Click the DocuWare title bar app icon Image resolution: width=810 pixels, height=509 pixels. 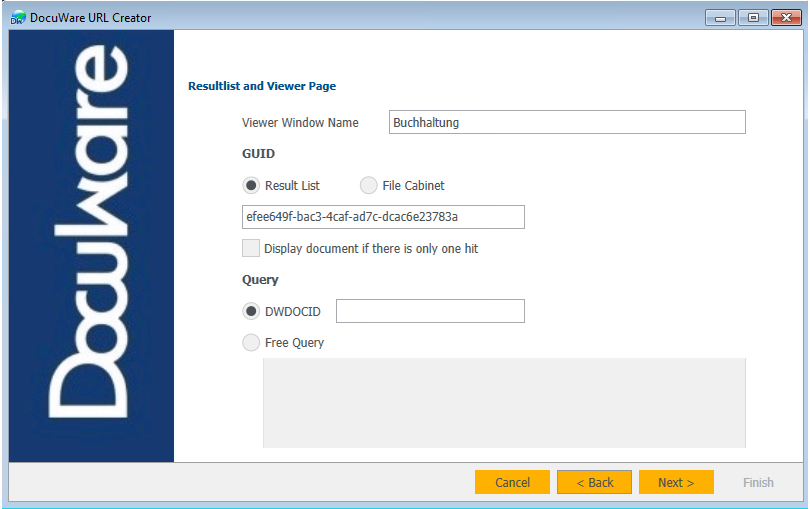click(18, 18)
